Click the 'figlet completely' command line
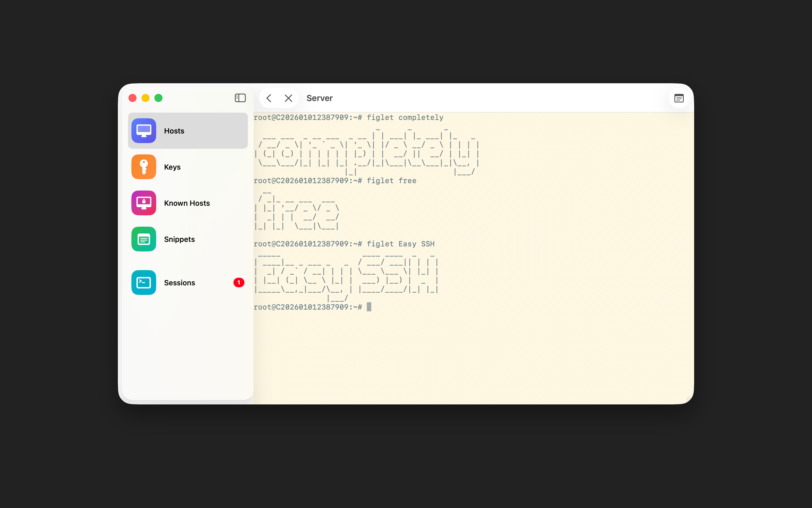The height and width of the screenshot is (508, 812). pyautogui.click(x=348, y=118)
